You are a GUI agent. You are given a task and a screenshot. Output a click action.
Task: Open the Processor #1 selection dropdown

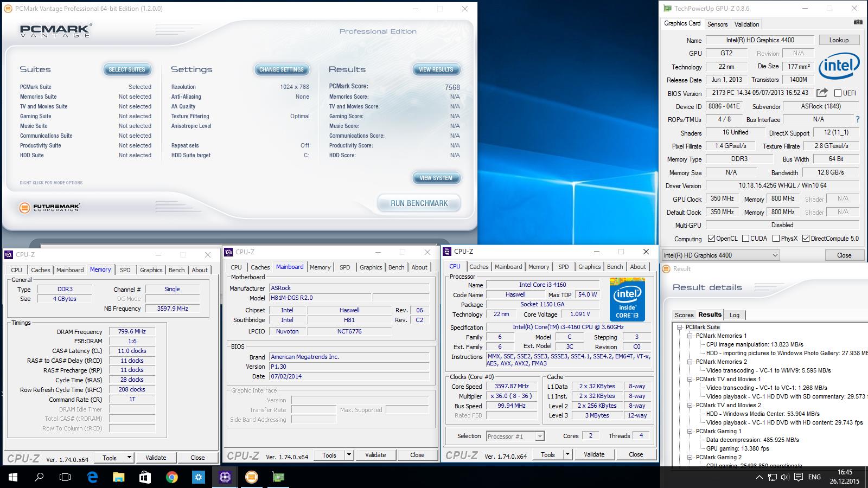tap(515, 436)
